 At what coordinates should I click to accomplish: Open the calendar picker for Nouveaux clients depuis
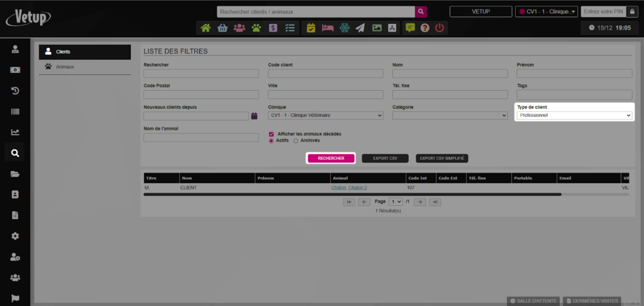click(254, 116)
